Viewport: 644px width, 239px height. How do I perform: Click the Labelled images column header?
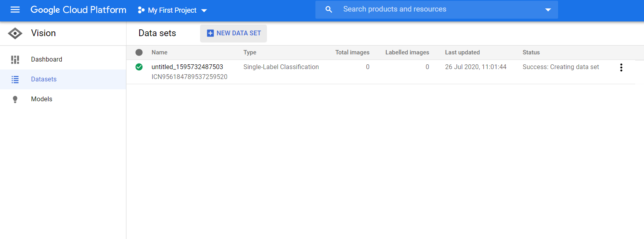pos(407,52)
